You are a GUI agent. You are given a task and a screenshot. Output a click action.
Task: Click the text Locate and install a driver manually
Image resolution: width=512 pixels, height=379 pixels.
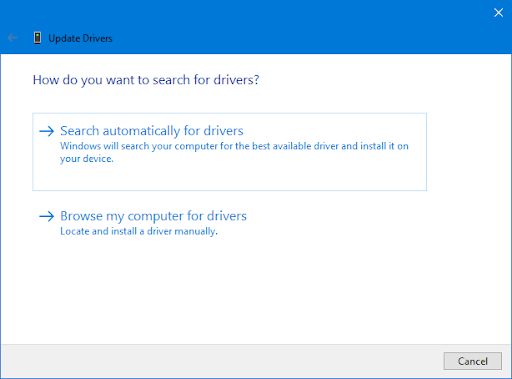pos(139,231)
